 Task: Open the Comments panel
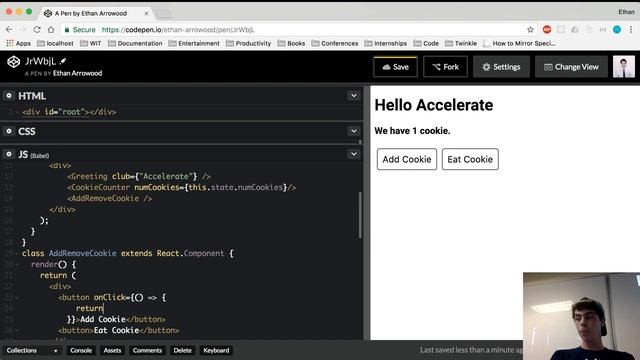click(x=147, y=350)
